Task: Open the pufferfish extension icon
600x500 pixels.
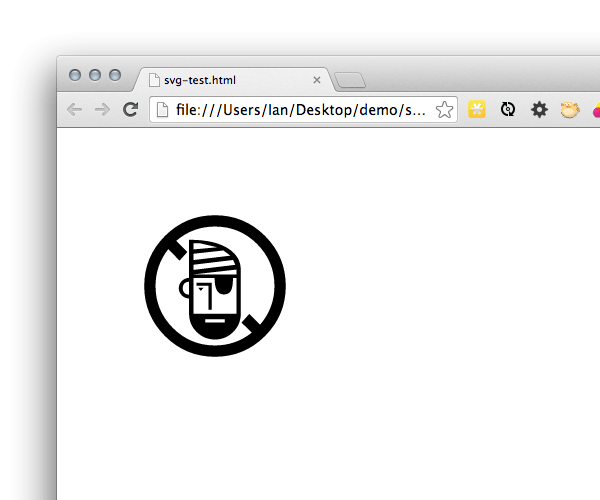Action: tap(570, 110)
